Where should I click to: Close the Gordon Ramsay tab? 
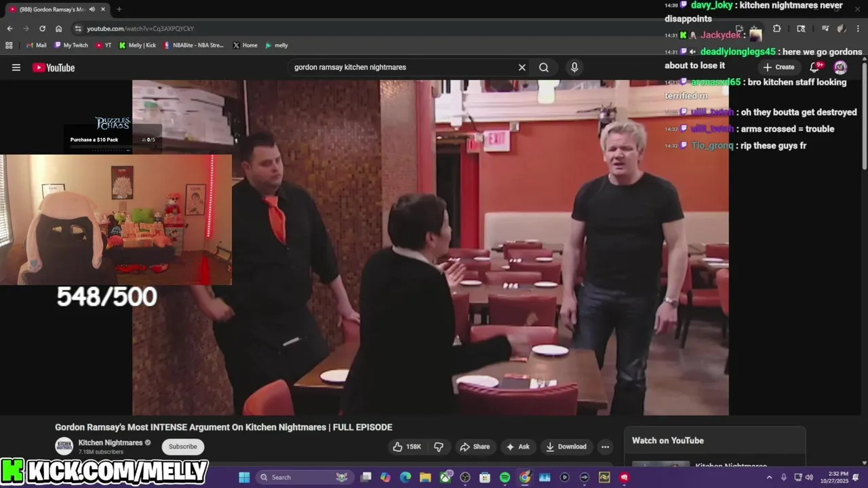point(103,9)
